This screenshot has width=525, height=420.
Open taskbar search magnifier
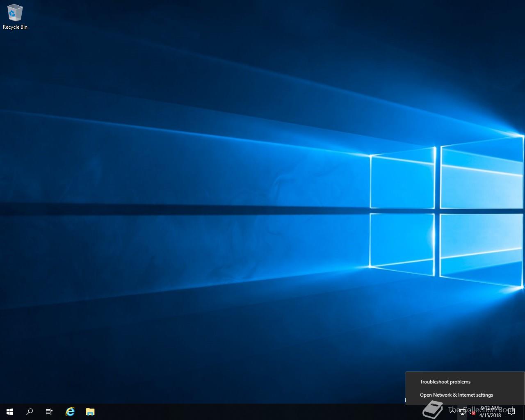[x=30, y=412]
